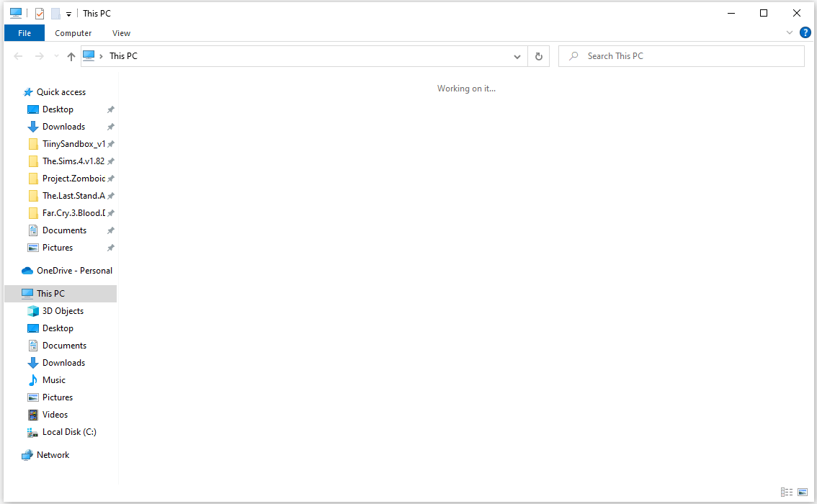This screenshot has width=817, height=504.
Task: Click the This PC icon in the address bar
Action: 89,55
